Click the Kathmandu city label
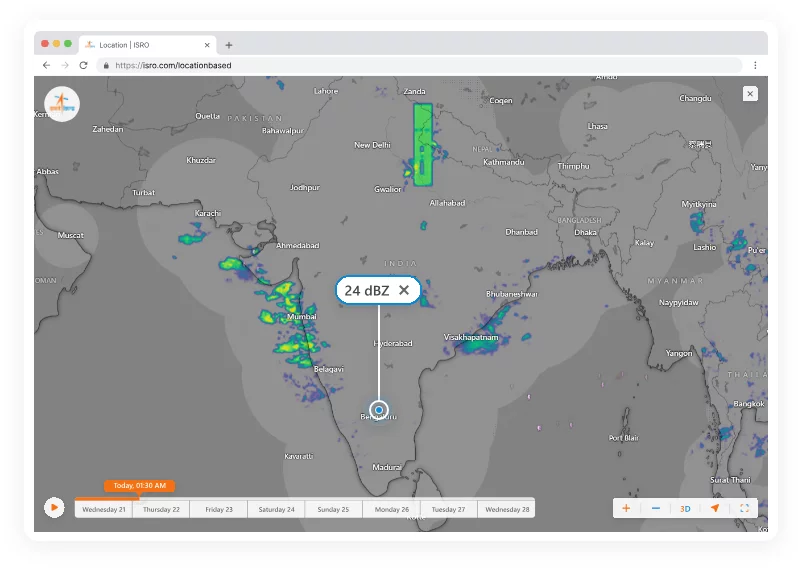Image resolution: width=798 pixels, height=569 pixels. [x=503, y=162]
